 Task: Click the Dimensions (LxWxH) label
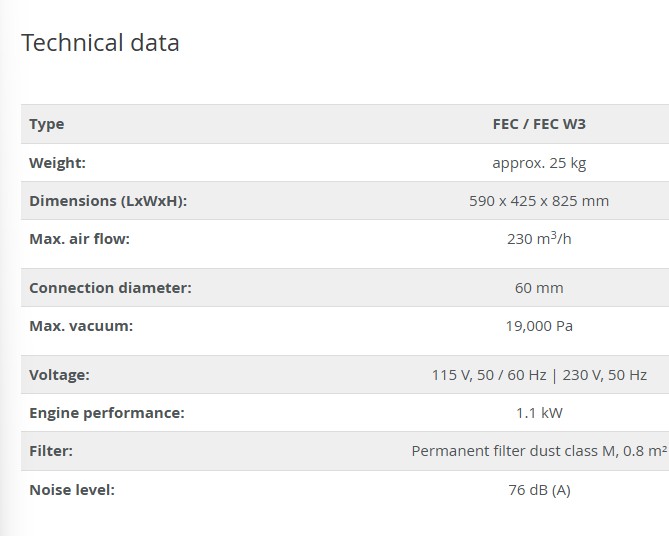pos(108,200)
